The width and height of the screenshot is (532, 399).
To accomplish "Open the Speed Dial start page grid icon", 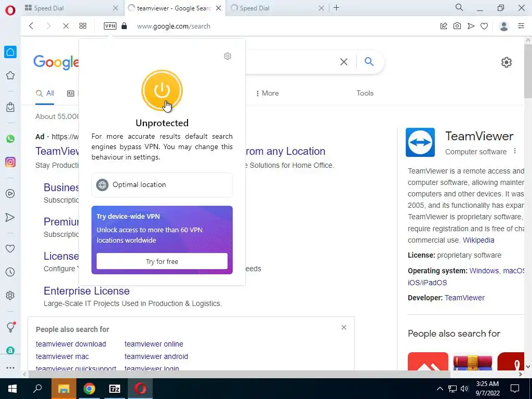I will point(83,26).
